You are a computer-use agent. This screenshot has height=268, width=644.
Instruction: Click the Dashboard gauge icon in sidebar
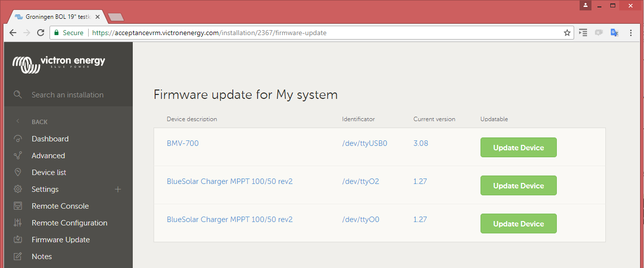tap(18, 139)
